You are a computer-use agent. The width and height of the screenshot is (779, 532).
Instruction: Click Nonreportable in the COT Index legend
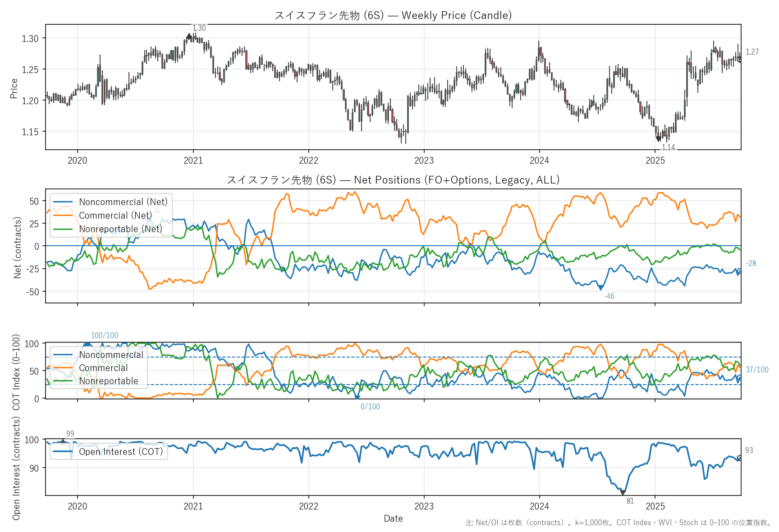[x=108, y=381]
